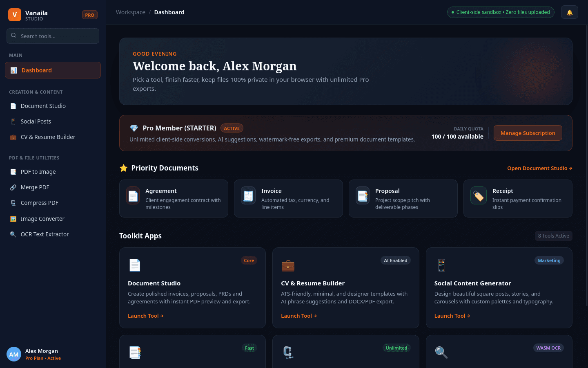Click the Image Converter picture icon

click(13, 219)
